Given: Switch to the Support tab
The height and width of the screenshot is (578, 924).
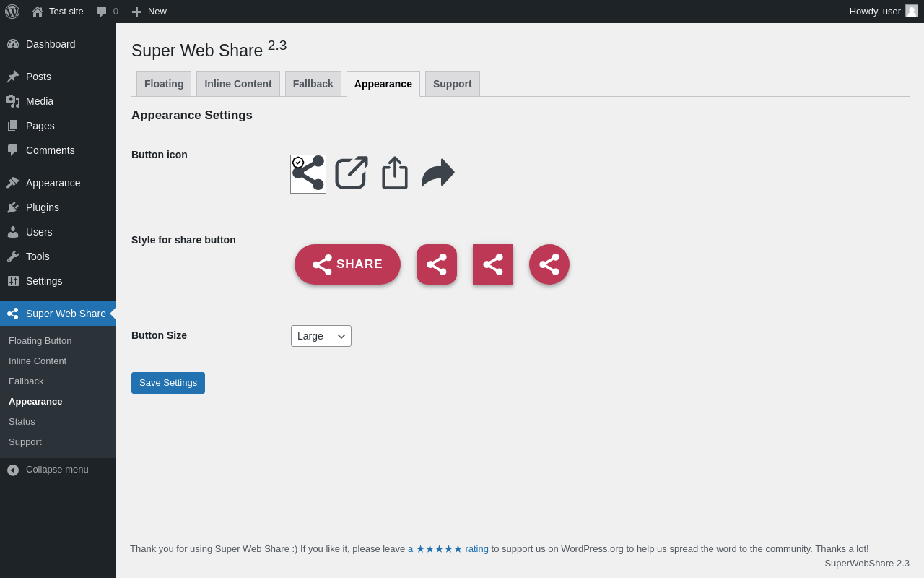Looking at the screenshot, I should [x=453, y=84].
